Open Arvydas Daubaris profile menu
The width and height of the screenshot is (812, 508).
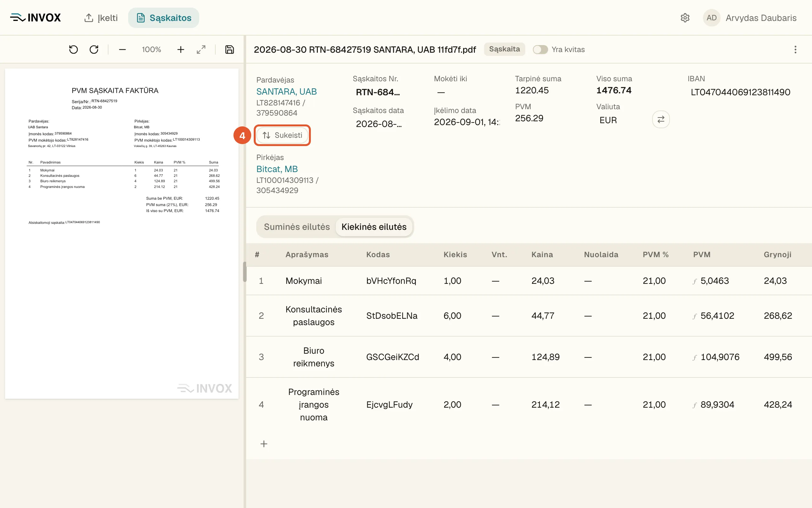pyautogui.click(x=761, y=18)
